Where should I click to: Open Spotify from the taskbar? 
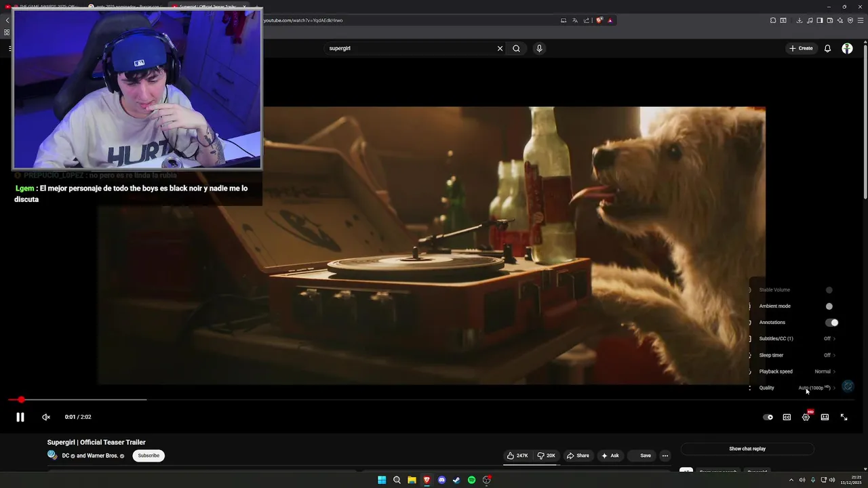point(471,480)
